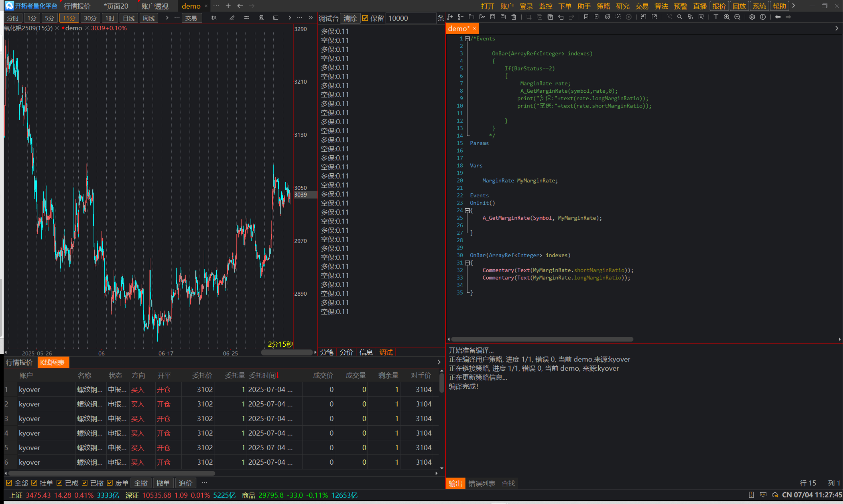
Task: Click the screen icon in bottom status bar
Action: click(x=751, y=495)
